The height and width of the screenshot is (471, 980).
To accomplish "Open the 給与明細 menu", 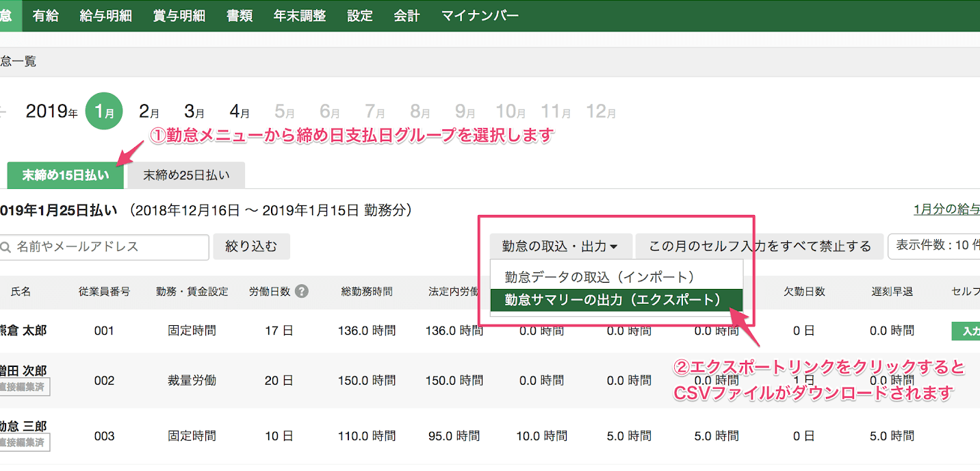I will click(x=105, y=16).
